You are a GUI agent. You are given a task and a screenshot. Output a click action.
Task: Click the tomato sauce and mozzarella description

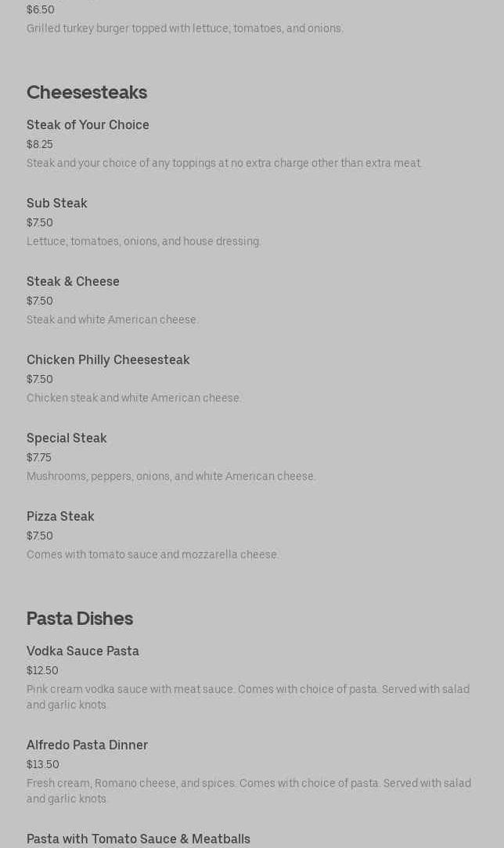click(x=153, y=555)
